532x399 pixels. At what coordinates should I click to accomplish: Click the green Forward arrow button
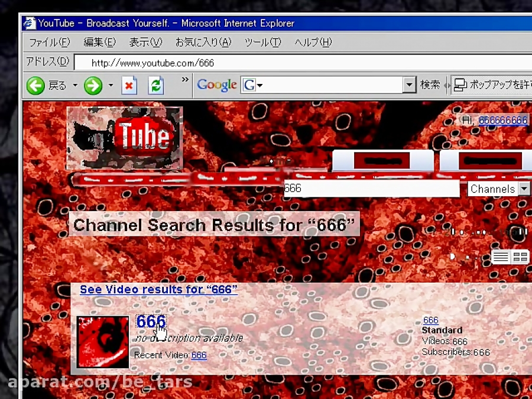[x=93, y=86]
